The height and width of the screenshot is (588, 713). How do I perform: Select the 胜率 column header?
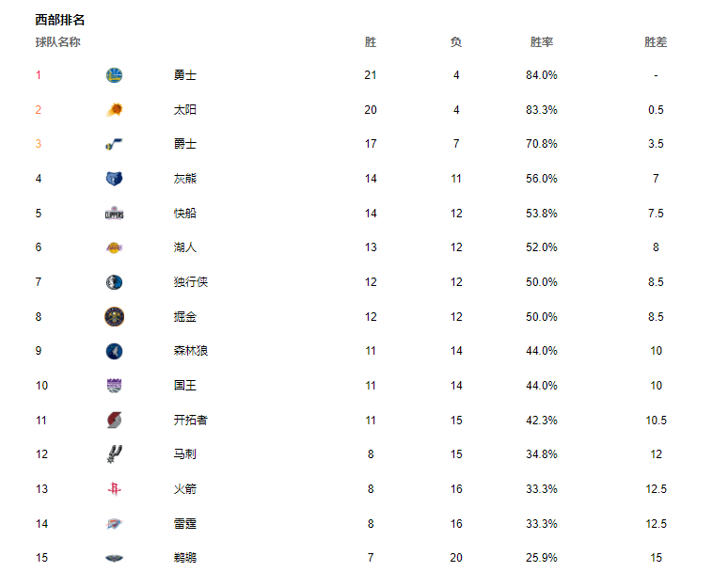(542, 42)
